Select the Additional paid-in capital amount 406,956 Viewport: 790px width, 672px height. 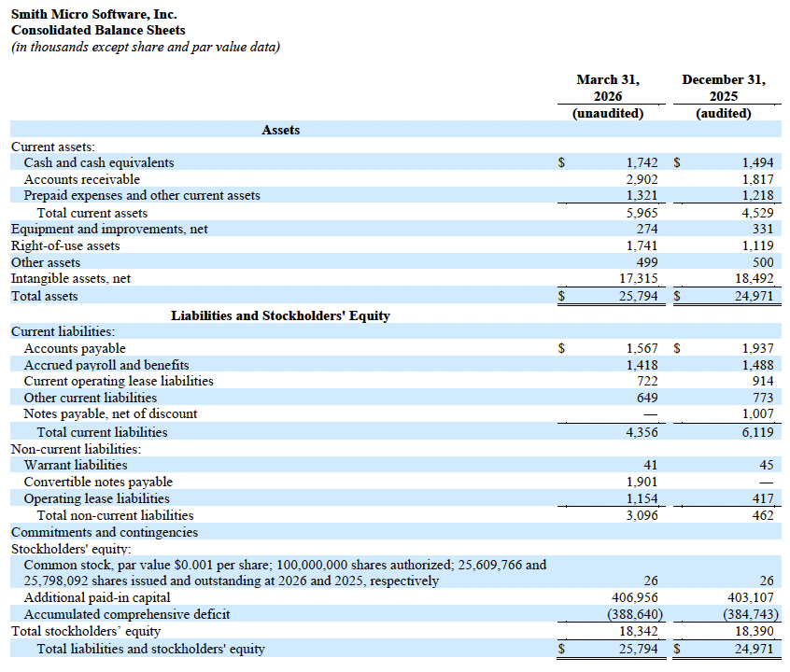[635, 597]
